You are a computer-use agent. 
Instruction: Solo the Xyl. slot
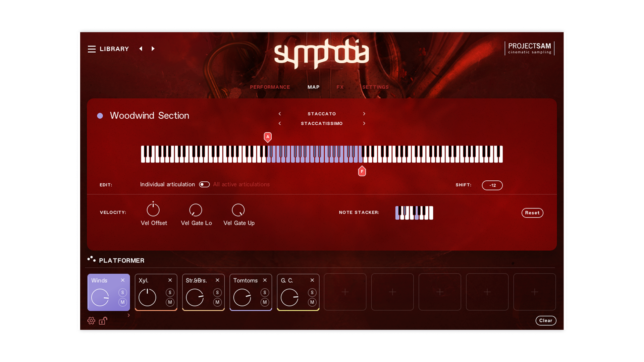pyautogui.click(x=170, y=293)
